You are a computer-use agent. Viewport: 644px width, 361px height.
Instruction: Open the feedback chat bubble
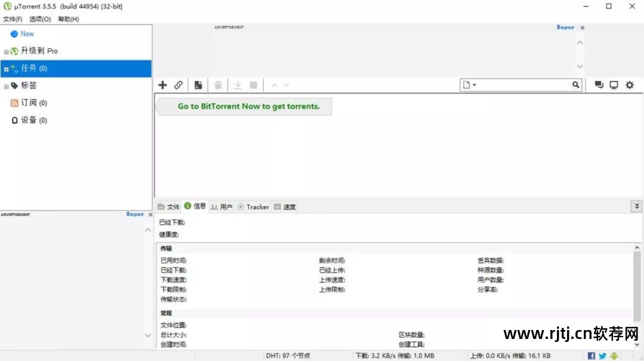(x=599, y=85)
